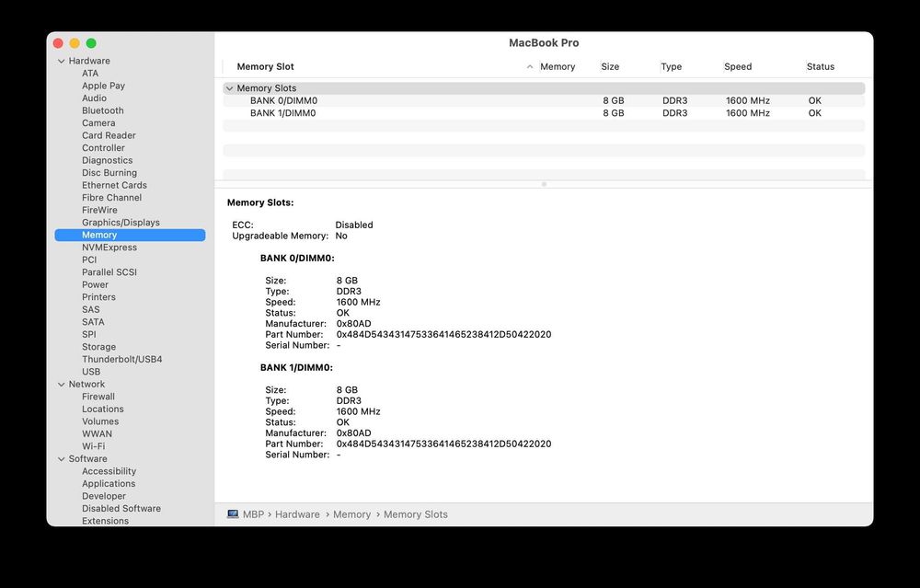Sort by Status column header
This screenshot has height=588, width=920.
click(821, 67)
